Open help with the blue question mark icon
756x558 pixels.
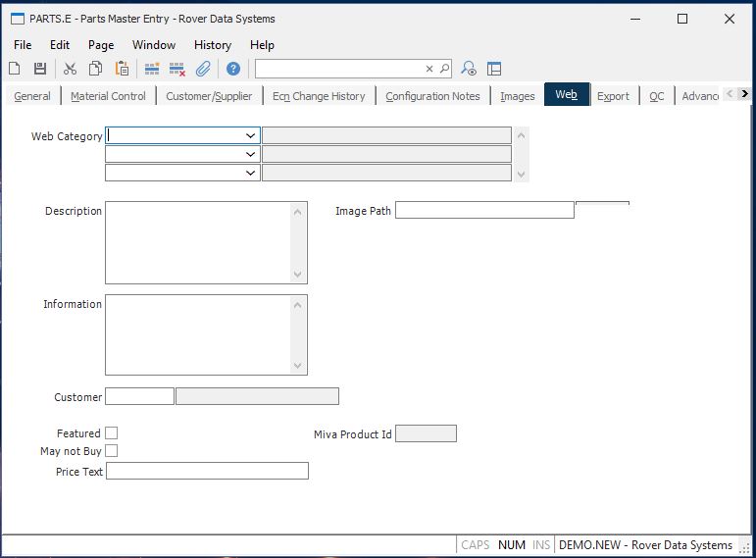(233, 69)
